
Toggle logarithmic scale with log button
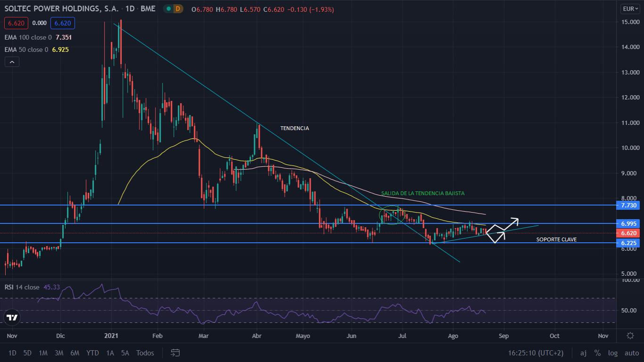coord(613,353)
